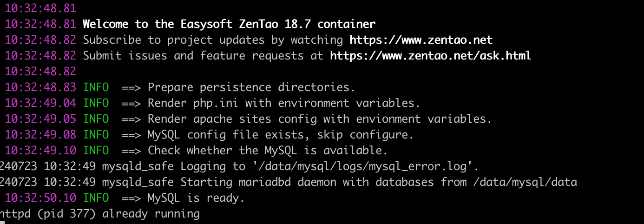
Task: Click the 10:32:48.83 timestamp
Action: click(40, 87)
